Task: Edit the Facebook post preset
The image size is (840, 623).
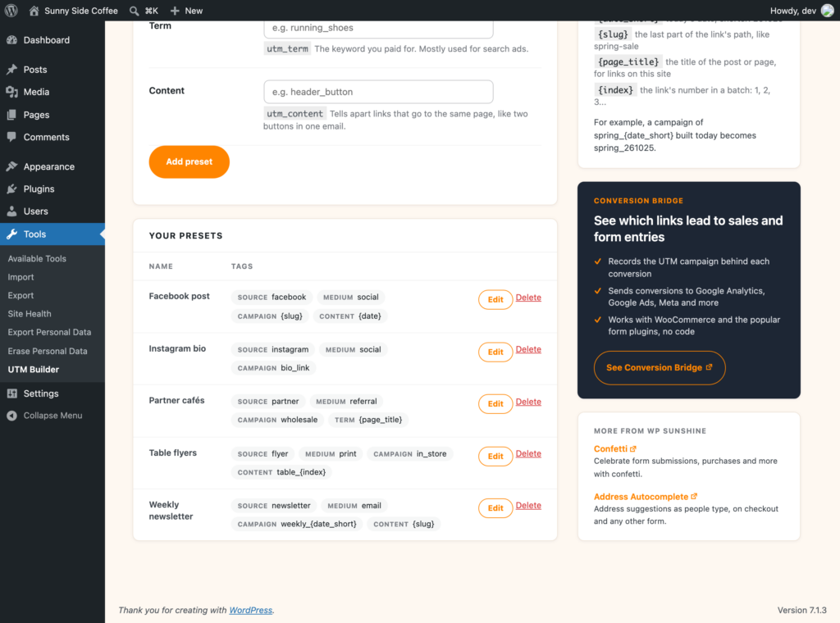Action: 495,300
